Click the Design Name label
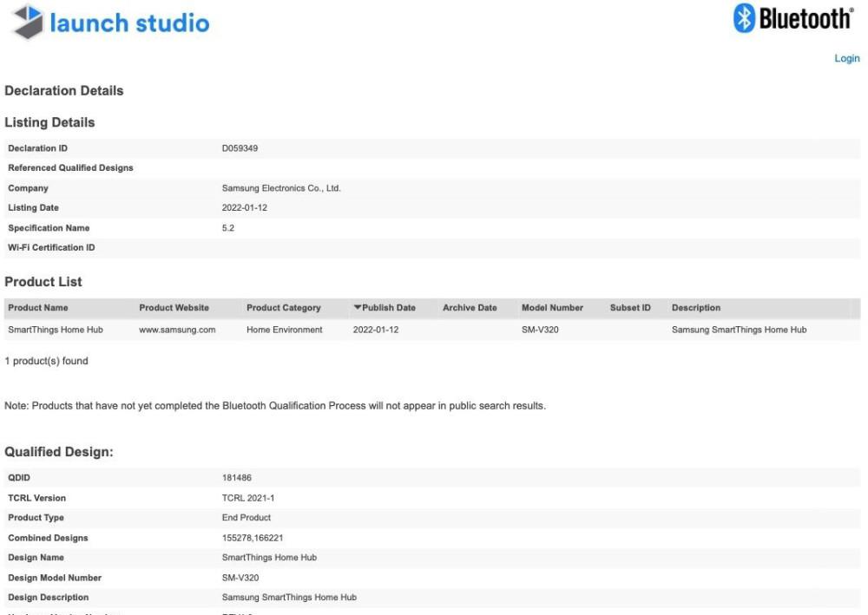Viewport: 868px width, 615px height. click(x=36, y=557)
